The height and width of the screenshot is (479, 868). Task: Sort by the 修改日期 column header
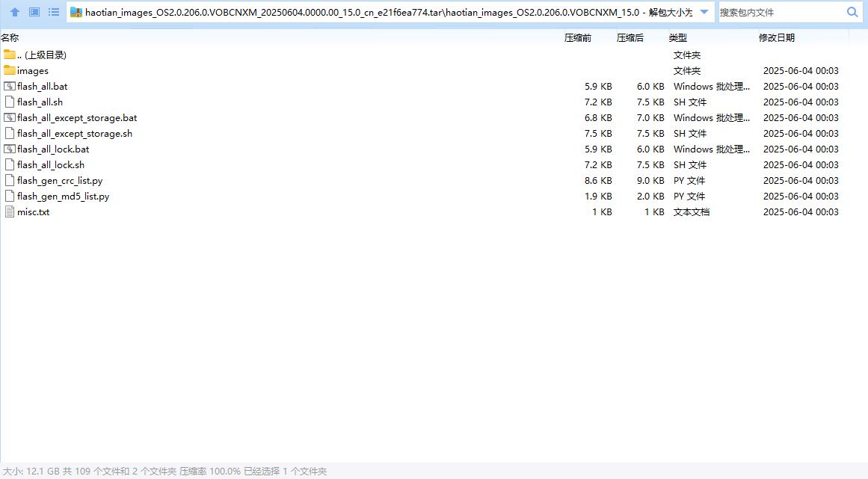click(x=777, y=37)
